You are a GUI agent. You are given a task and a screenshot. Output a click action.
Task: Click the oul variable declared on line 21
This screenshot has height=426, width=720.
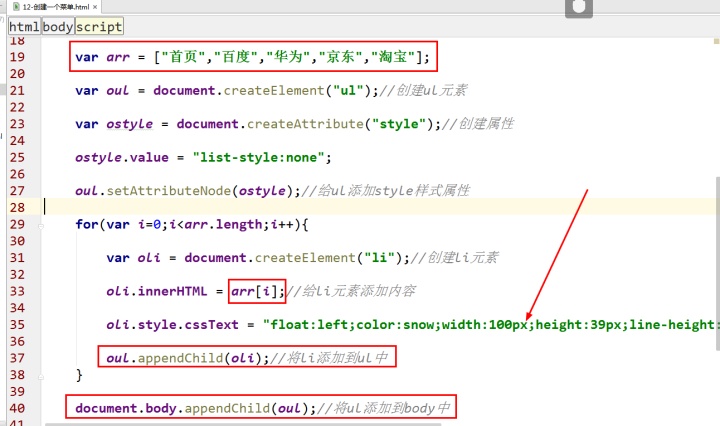[118, 90]
